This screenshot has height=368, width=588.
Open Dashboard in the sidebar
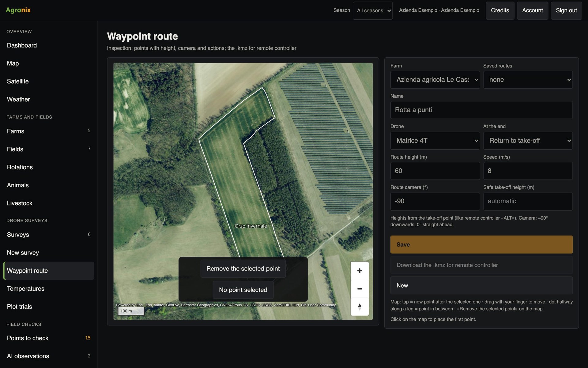pyautogui.click(x=49, y=45)
